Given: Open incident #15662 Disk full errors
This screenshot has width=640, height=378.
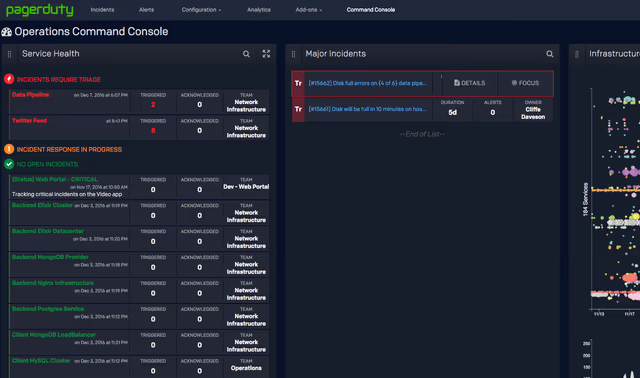Looking at the screenshot, I should [x=367, y=83].
